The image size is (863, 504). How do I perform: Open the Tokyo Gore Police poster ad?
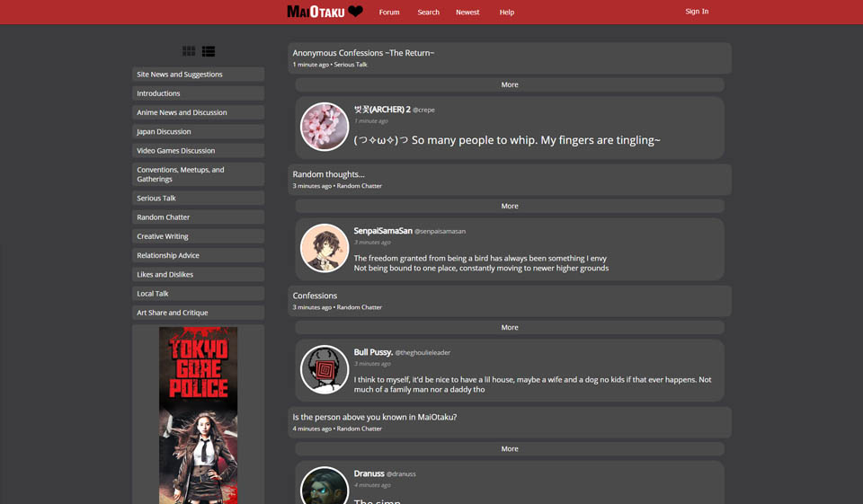click(198, 413)
